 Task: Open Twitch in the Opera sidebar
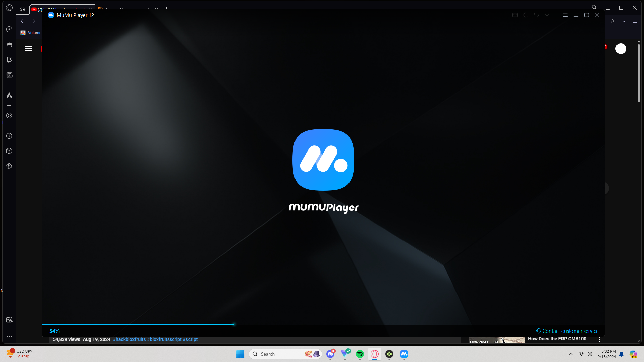tap(9, 60)
